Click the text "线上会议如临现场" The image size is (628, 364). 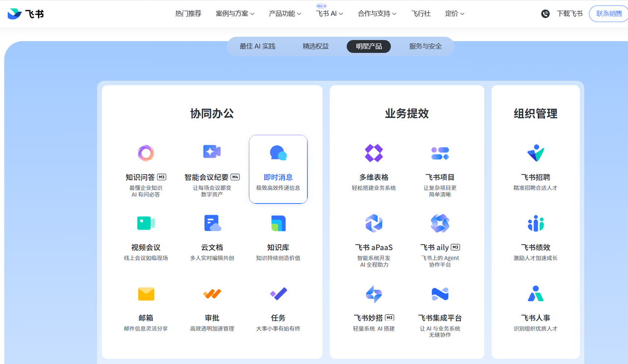146,258
